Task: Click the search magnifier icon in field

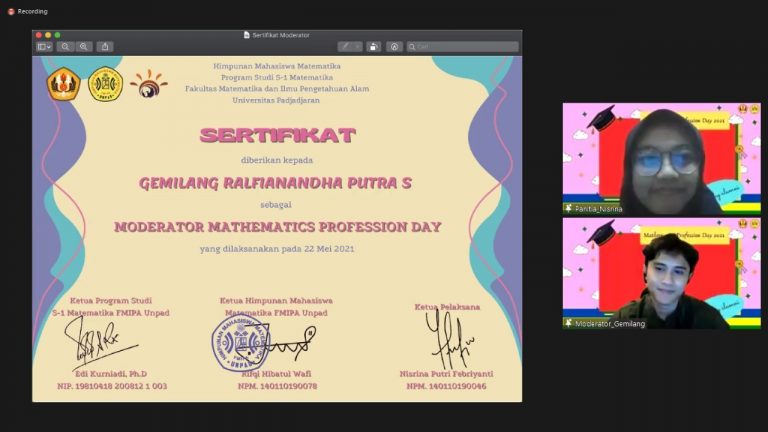Action: (x=412, y=47)
